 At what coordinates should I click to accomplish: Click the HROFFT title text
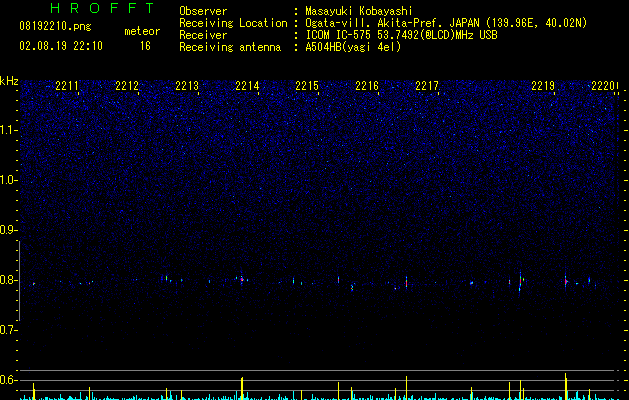(x=103, y=8)
